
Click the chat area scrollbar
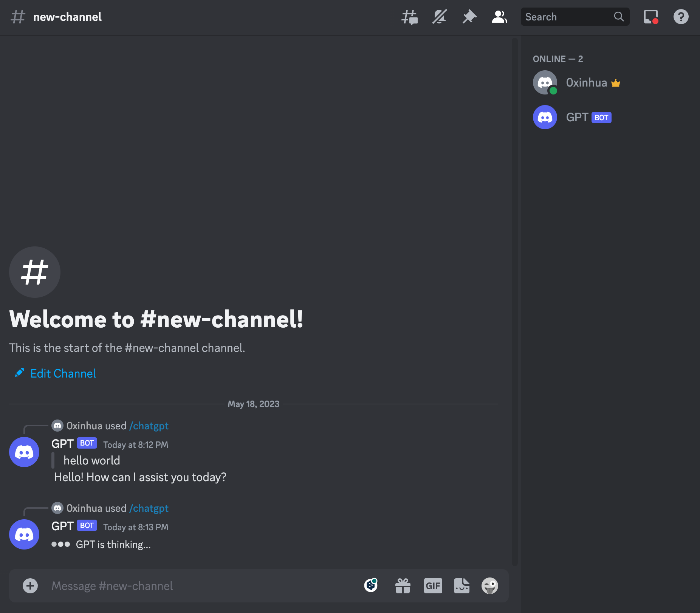(515, 302)
